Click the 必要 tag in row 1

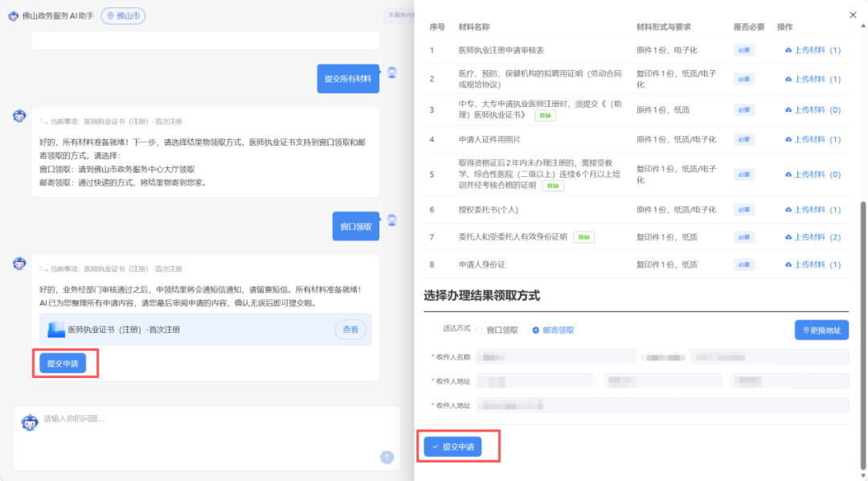coord(744,51)
